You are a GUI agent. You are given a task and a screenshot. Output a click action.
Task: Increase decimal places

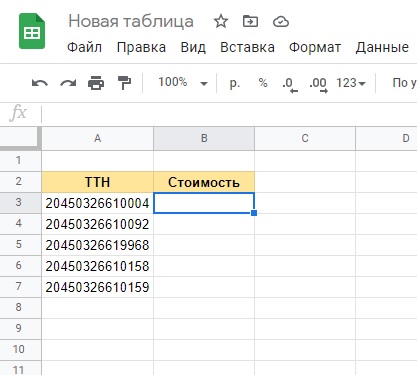[318, 84]
